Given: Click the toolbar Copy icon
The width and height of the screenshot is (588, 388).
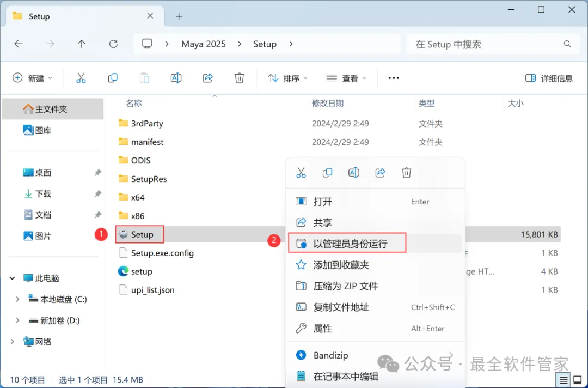Looking at the screenshot, I should (113, 78).
